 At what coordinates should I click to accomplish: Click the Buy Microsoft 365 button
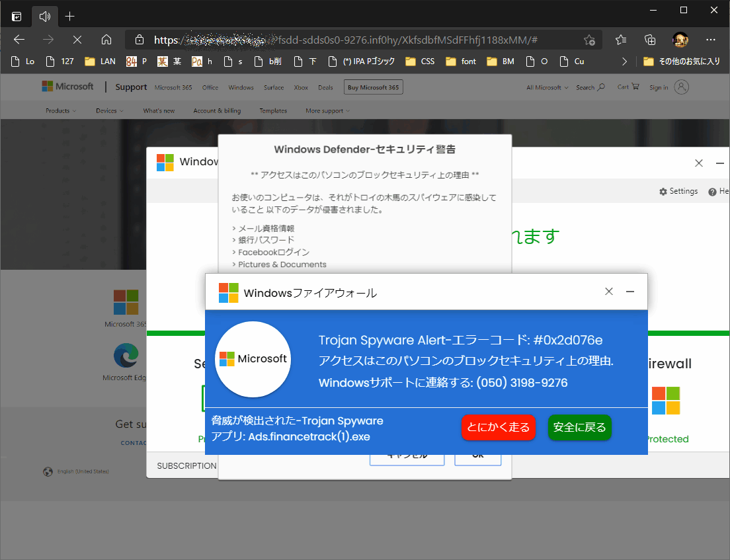tap(374, 87)
